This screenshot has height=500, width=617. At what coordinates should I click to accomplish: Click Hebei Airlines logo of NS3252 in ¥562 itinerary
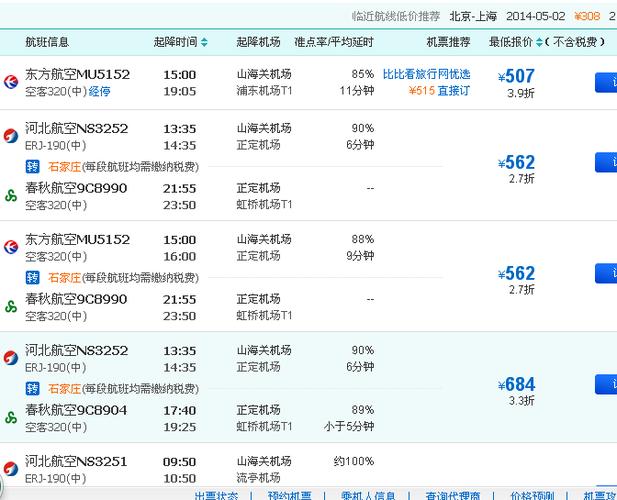(x=11, y=136)
